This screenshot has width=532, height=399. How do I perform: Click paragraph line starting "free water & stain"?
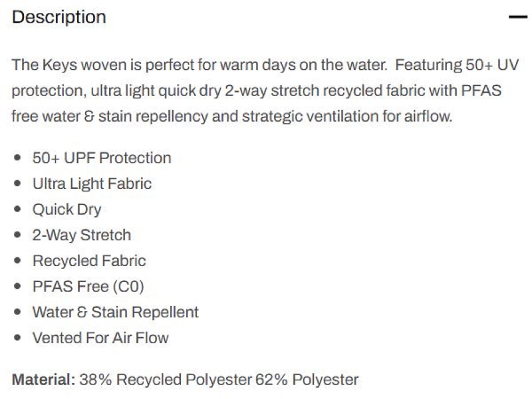pos(232,117)
